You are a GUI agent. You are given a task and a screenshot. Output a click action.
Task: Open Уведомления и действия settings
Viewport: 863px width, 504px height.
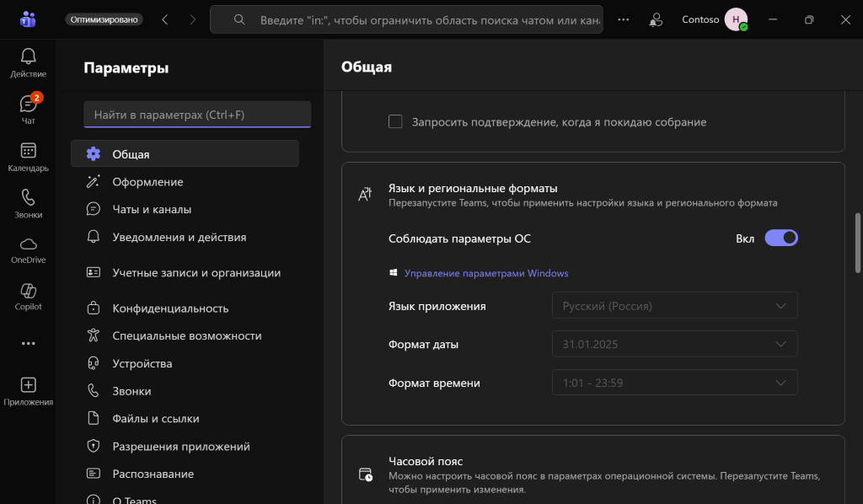click(x=185, y=237)
